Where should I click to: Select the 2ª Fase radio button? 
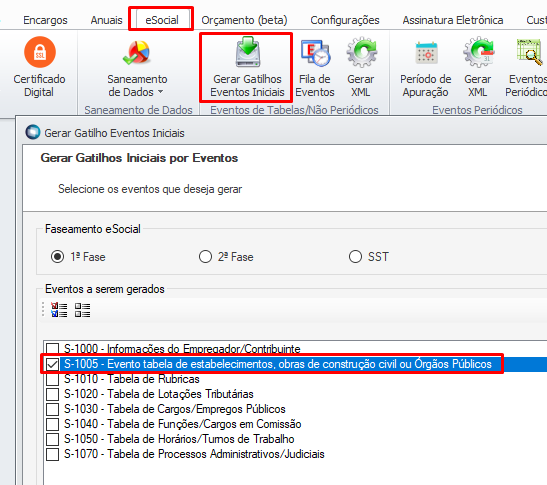coord(205,257)
